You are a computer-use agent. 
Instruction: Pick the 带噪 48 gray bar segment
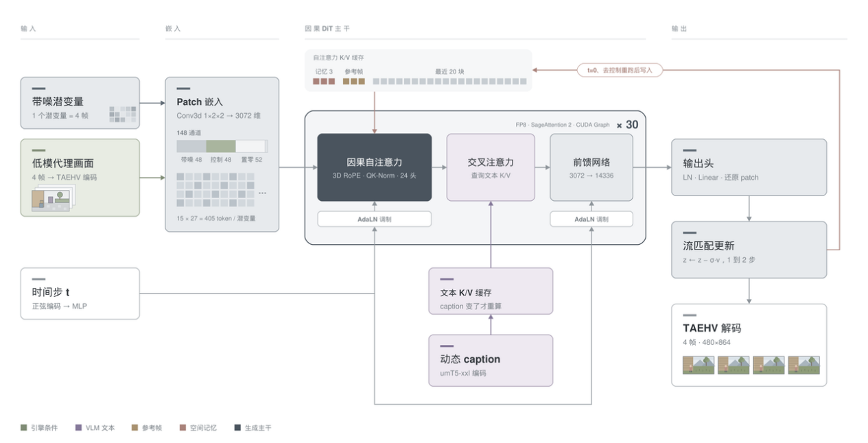[191, 146]
